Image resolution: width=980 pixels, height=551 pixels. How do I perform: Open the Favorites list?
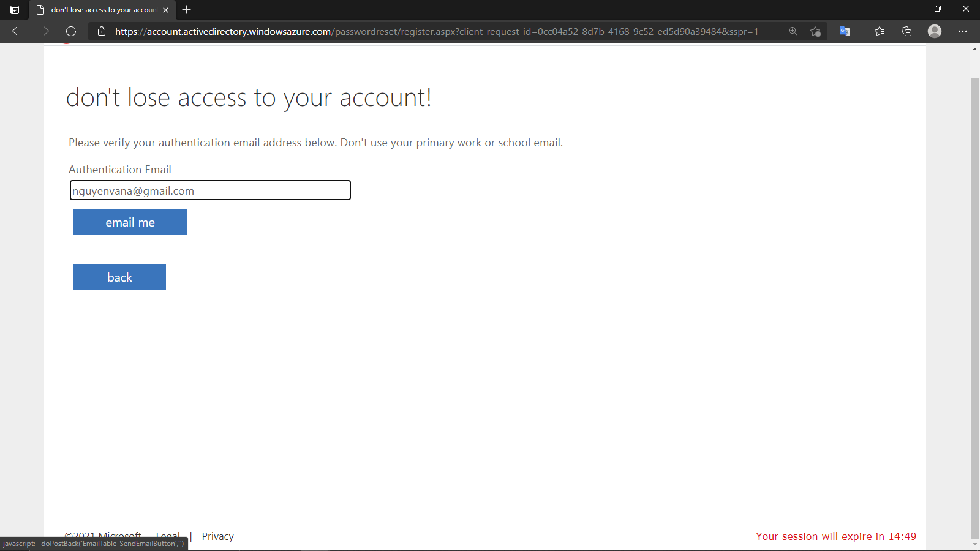(880, 31)
